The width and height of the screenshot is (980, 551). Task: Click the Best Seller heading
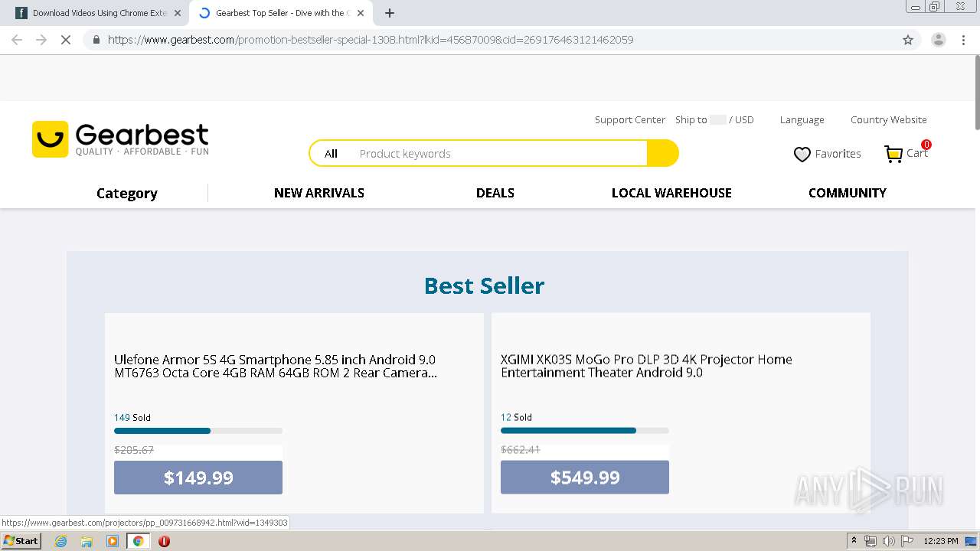click(485, 285)
